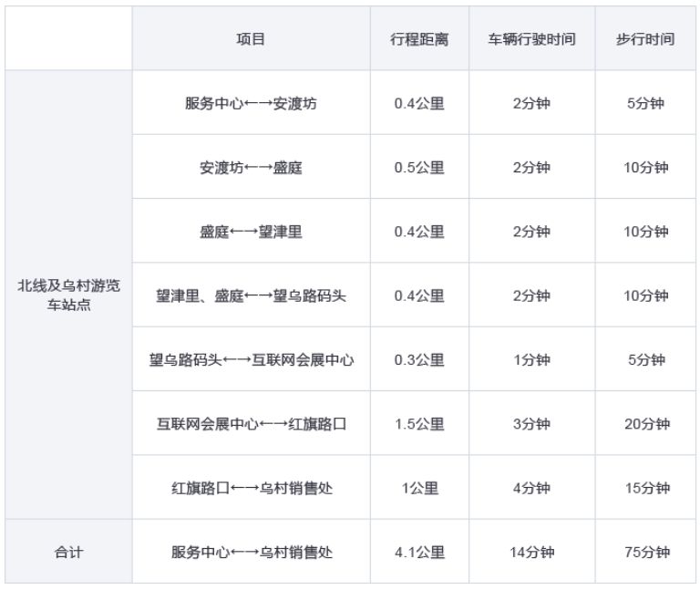Viewport: 700px width, 590px height.
Task: Click the 合计 row label
Action: [68, 552]
